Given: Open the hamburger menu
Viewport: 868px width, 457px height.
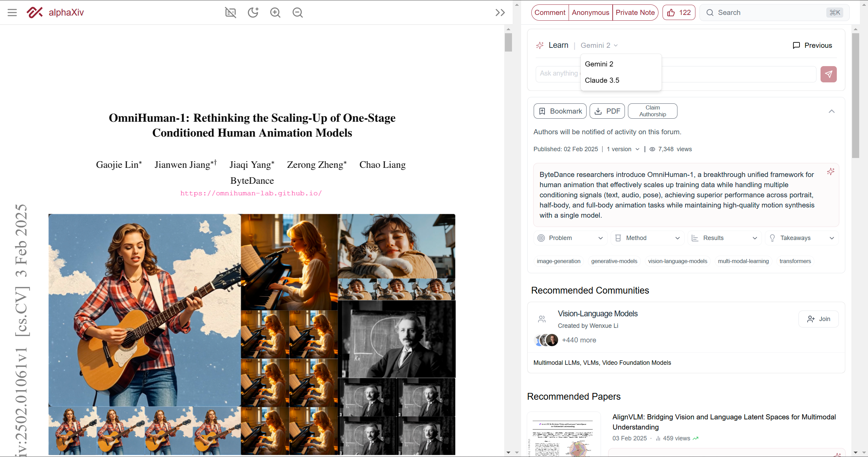Looking at the screenshot, I should (x=12, y=13).
